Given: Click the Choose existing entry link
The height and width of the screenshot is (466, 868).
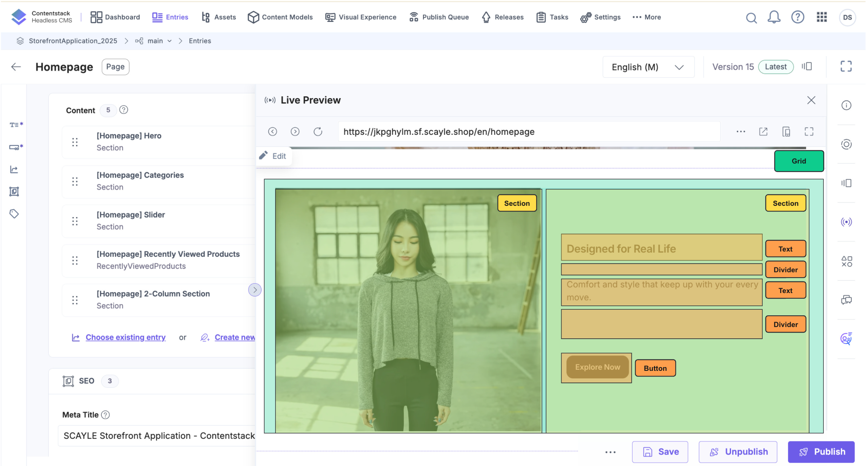Looking at the screenshot, I should 125,337.
